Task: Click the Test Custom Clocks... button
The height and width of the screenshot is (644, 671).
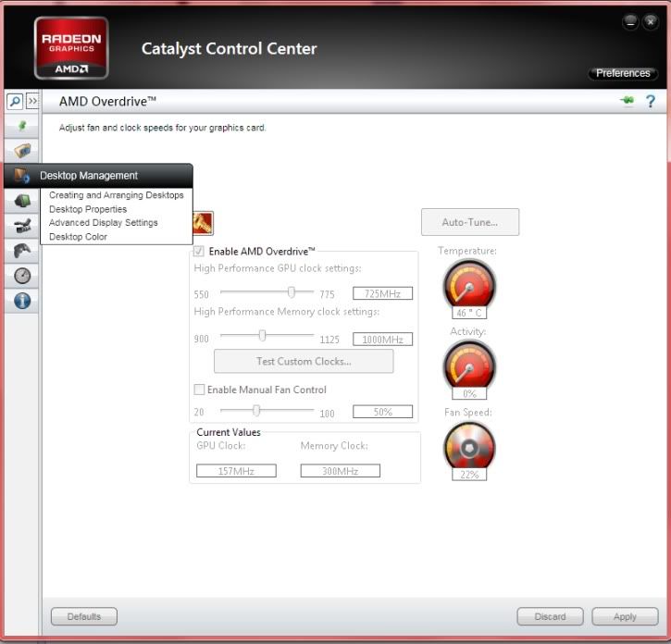Action: pyautogui.click(x=304, y=361)
